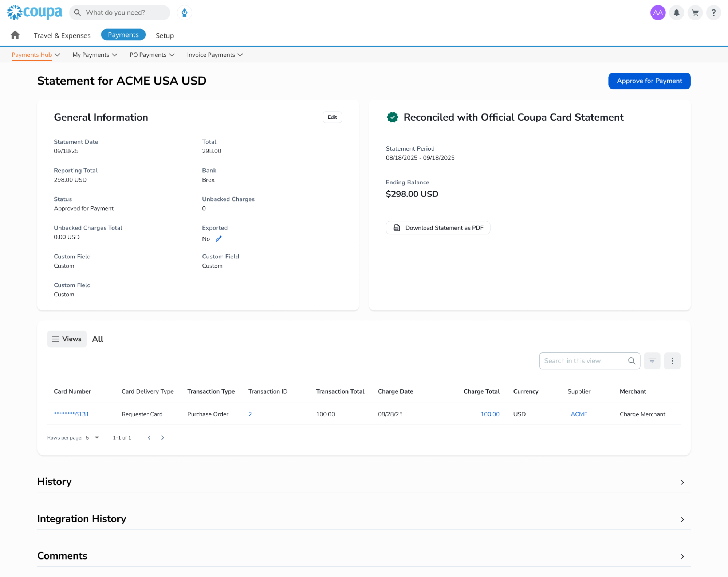Image resolution: width=728 pixels, height=577 pixels.
Task: Sort by the Transaction Total column
Action: pyautogui.click(x=340, y=391)
